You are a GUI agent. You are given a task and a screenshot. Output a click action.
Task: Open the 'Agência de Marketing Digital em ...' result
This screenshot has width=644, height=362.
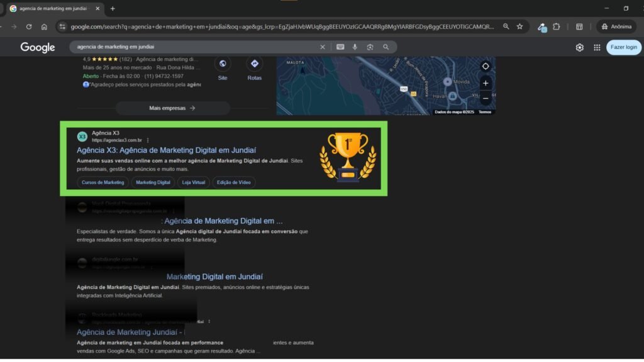coord(222,221)
